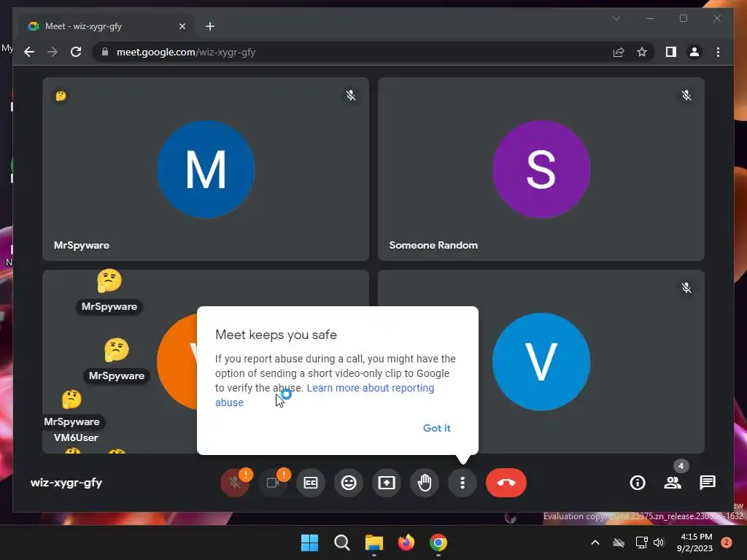
Task: Toggle the muted microphone button
Action: tap(235, 483)
